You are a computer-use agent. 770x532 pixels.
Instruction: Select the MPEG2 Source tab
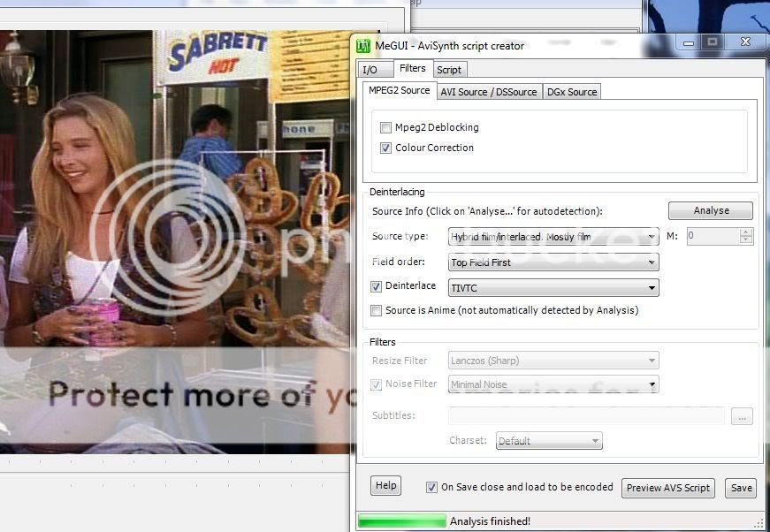[400, 90]
